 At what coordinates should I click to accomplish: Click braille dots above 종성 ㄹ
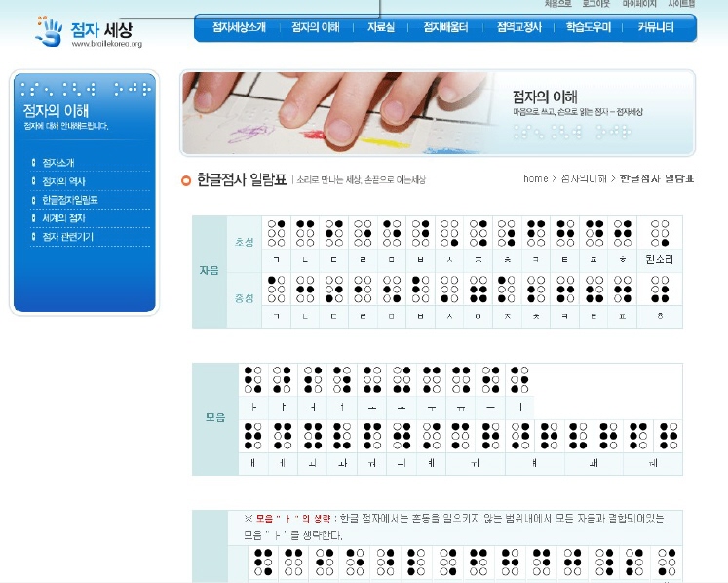(363, 289)
